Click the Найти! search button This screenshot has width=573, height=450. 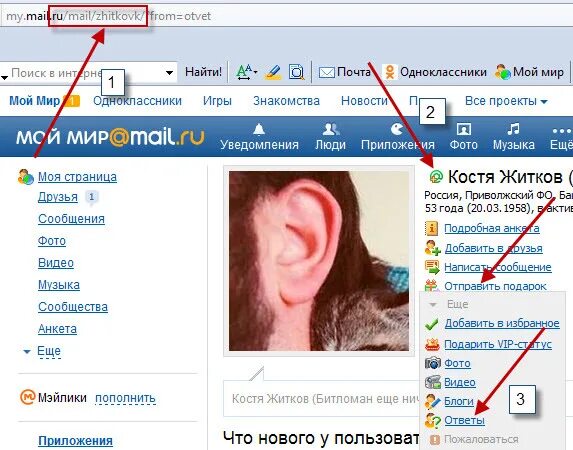tap(203, 72)
